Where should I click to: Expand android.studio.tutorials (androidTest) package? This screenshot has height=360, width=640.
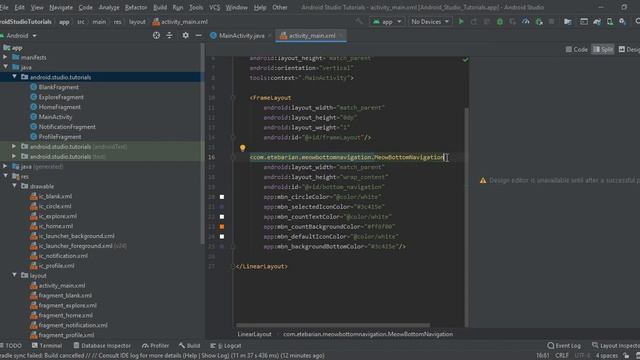[x=14, y=146]
